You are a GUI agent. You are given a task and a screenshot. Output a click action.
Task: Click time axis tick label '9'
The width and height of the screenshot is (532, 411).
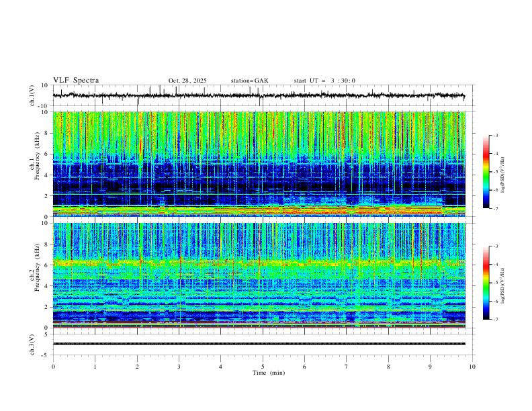(430, 367)
